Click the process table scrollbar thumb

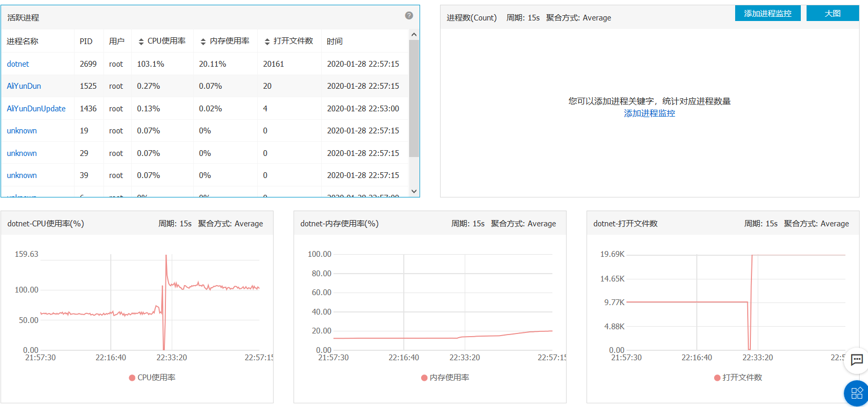(414, 98)
